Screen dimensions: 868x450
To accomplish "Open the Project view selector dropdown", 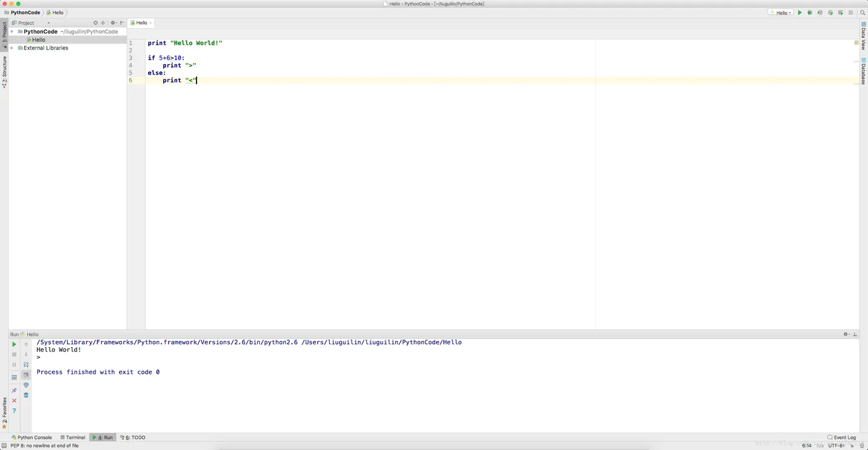I will point(31,23).
